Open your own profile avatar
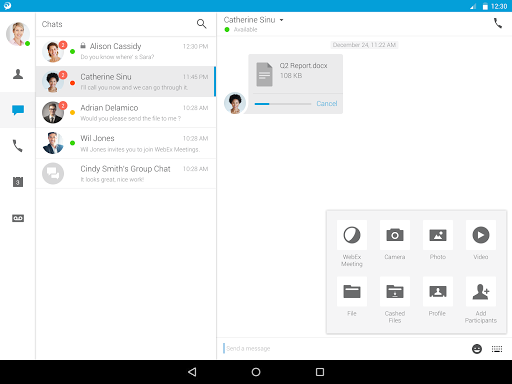The height and width of the screenshot is (384, 512). click(x=18, y=34)
